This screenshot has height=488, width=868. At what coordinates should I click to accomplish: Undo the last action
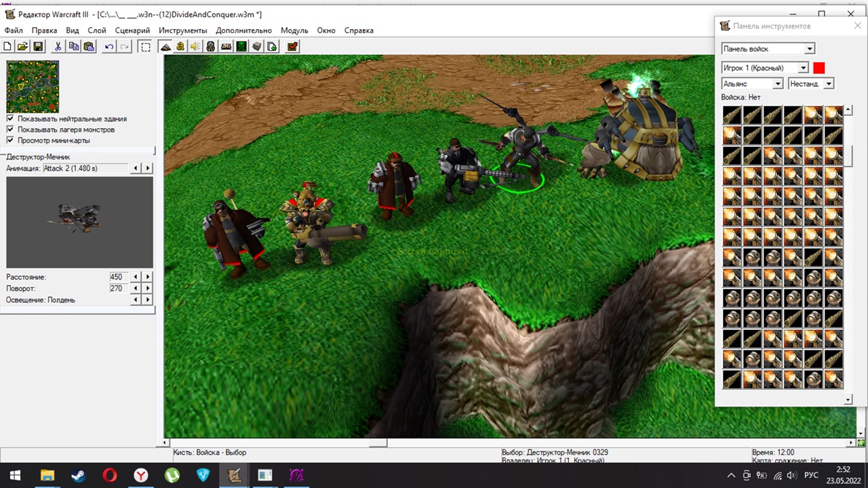click(x=108, y=46)
